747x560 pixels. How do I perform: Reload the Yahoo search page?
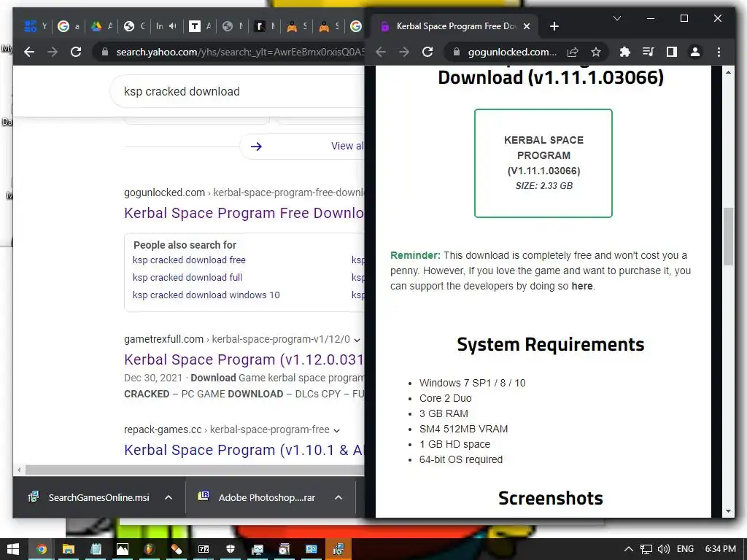point(76,52)
